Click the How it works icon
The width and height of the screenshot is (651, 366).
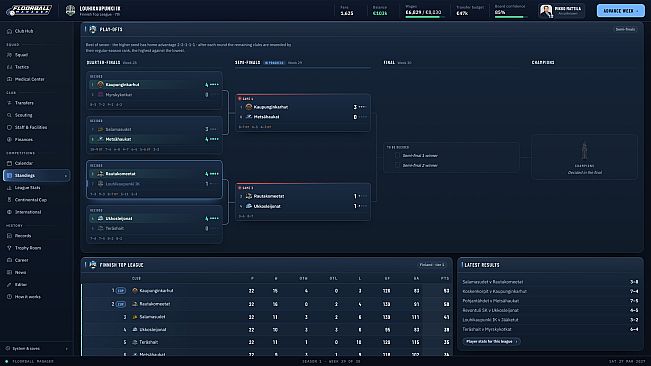click(9, 297)
